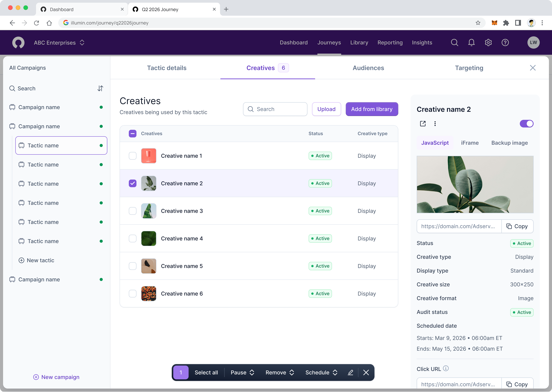The width and height of the screenshot is (552, 392).
Task: Switch to the Audiences tab
Action: (368, 68)
